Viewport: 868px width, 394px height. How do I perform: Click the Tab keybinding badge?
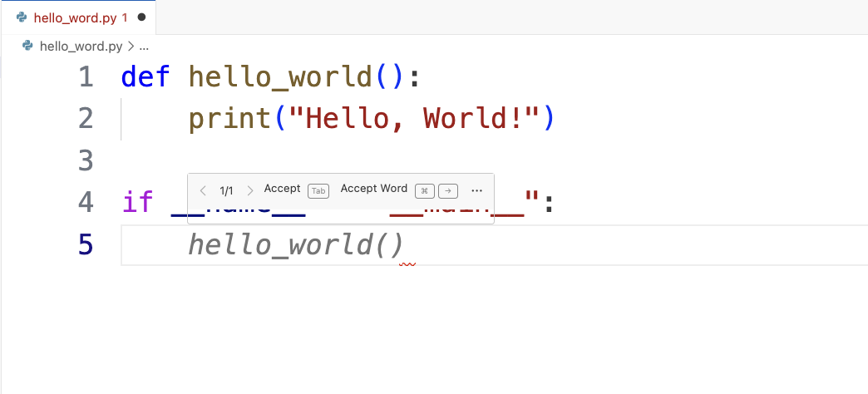(x=318, y=191)
